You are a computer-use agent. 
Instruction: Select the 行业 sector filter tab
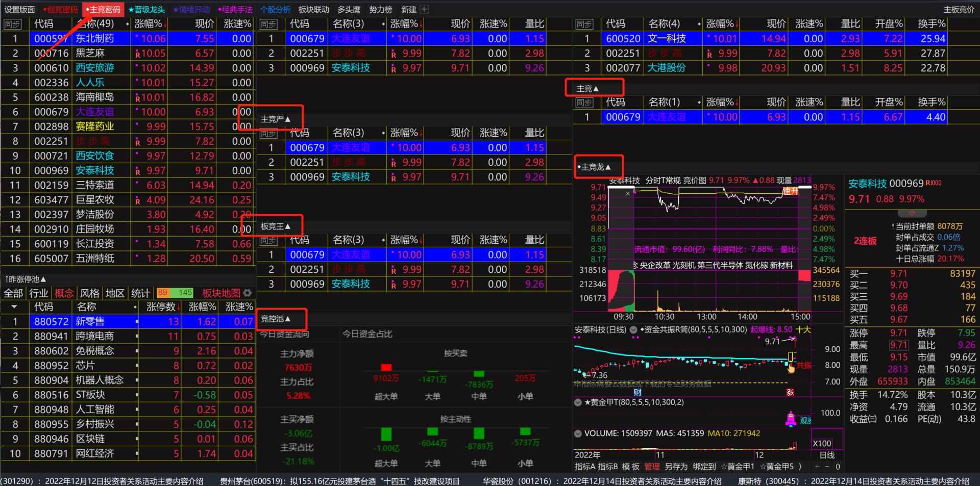pyautogui.click(x=39, y=293)
